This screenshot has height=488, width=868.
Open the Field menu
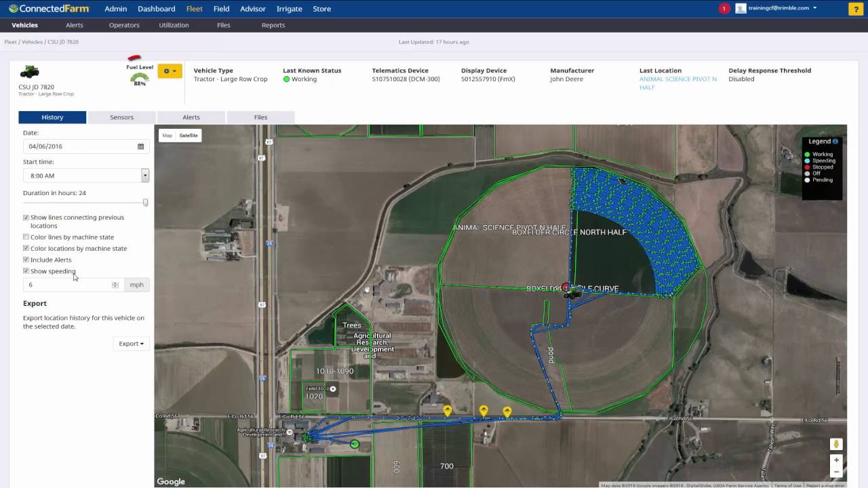[221, 9]
